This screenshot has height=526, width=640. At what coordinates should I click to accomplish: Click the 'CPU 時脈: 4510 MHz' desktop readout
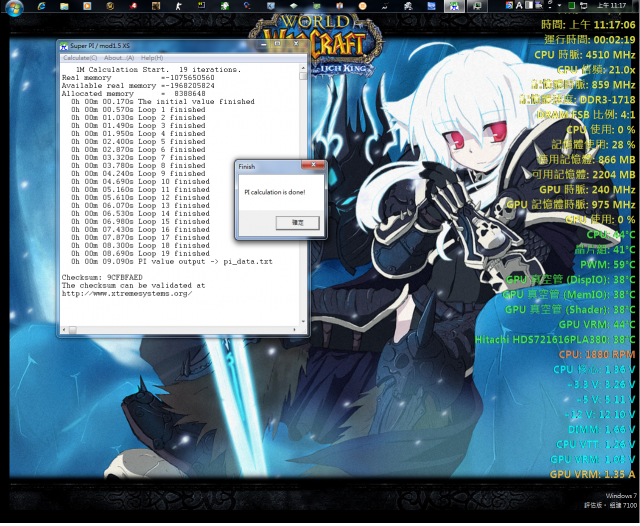click(x=584, y=55)
